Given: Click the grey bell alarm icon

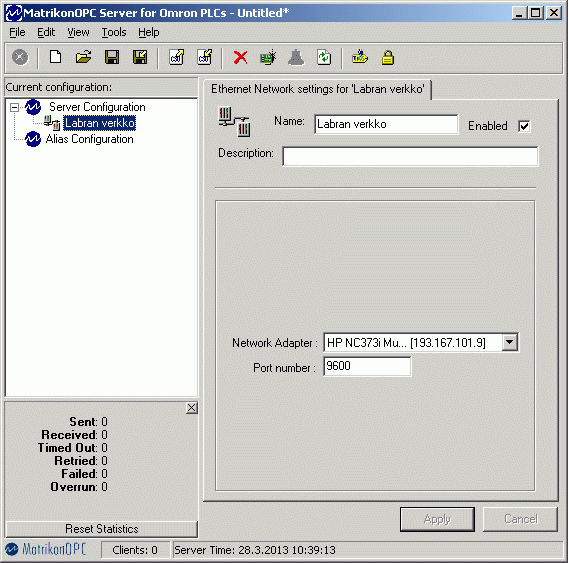Looking at the screenshot, I should click(296, 58).
